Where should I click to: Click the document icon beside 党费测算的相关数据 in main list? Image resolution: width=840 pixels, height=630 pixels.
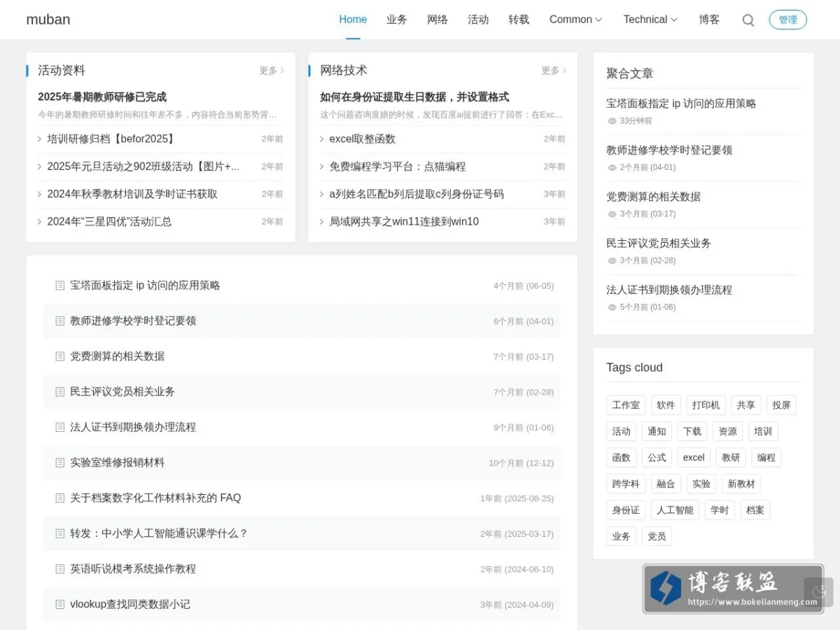click(x=60, y=356)
